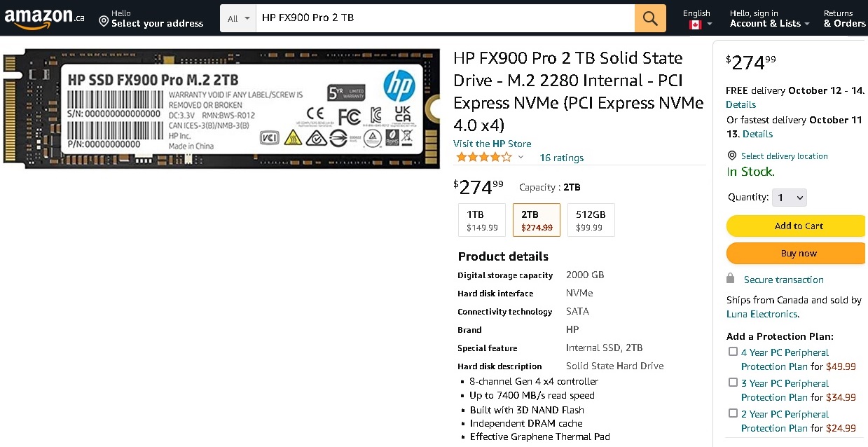Screen dimensions: 868x447
Task: Click the star rating icons
Action: coord(484,158)
